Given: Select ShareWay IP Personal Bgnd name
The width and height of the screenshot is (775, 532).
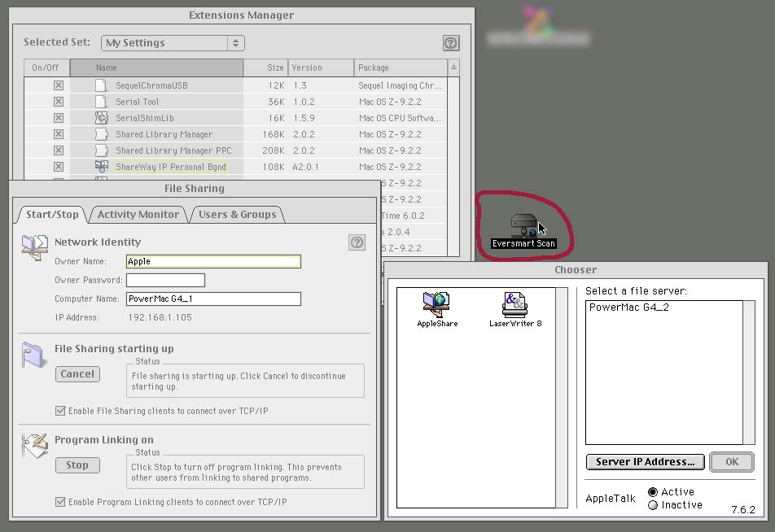Looking at the screenshot, I should pos(170,167).
